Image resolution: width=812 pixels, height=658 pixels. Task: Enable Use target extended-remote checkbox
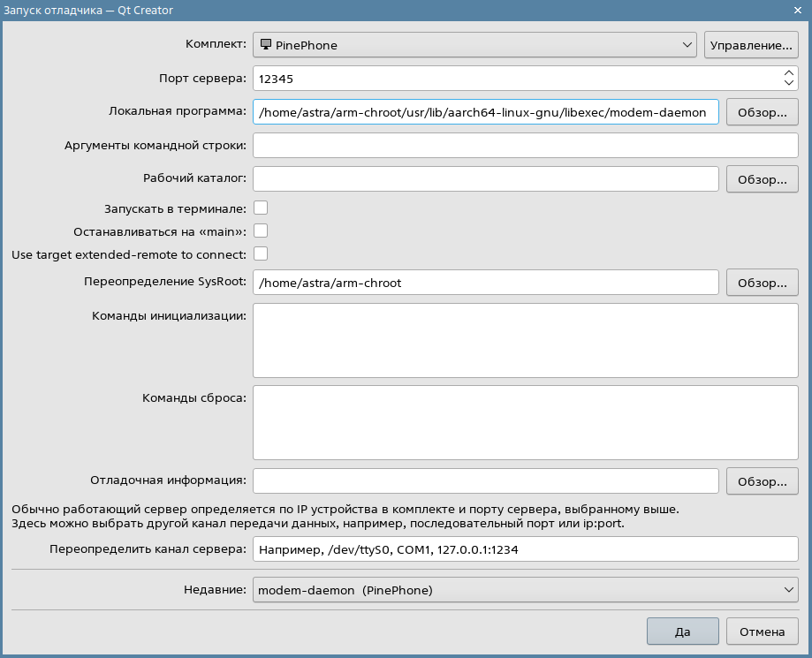click(x=261, y=254)
